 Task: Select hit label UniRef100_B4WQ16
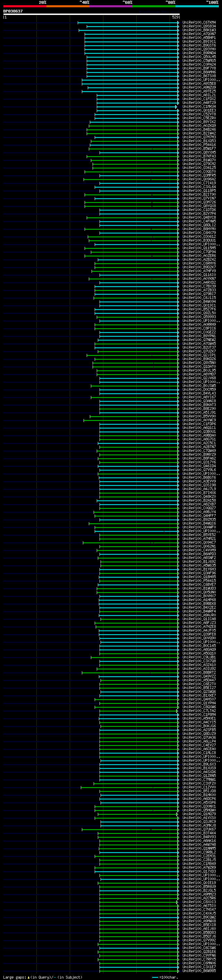(x=199, y=524)
